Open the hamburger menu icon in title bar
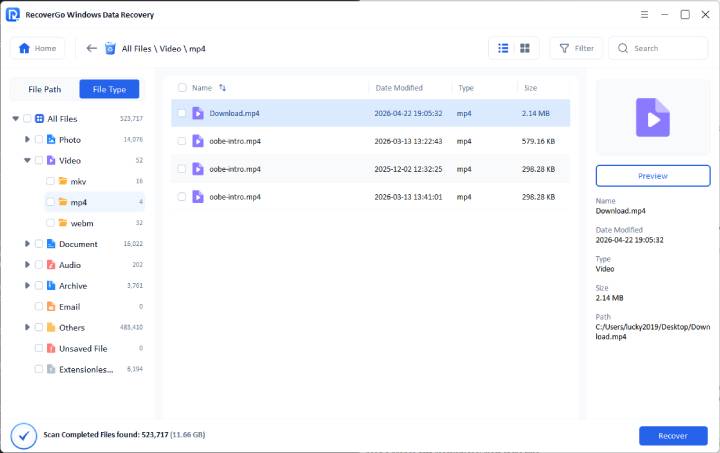The width and height of the screenshot is (720, 453). 644,15
